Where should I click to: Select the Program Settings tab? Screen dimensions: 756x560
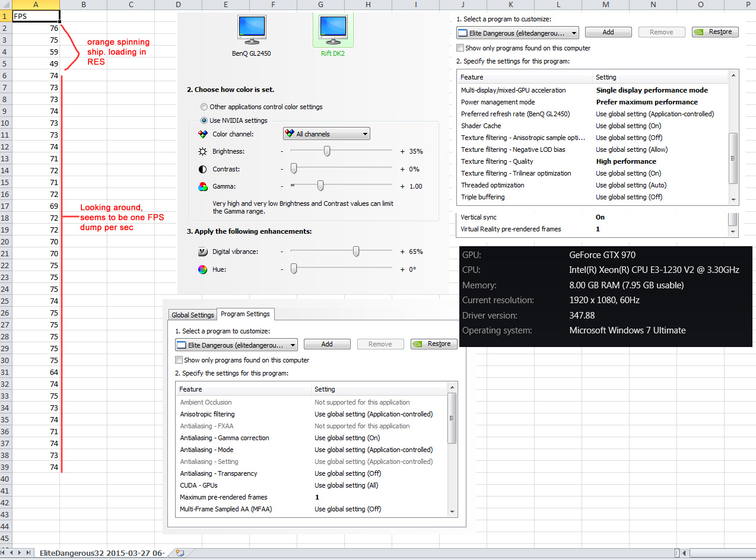(245, 314)
